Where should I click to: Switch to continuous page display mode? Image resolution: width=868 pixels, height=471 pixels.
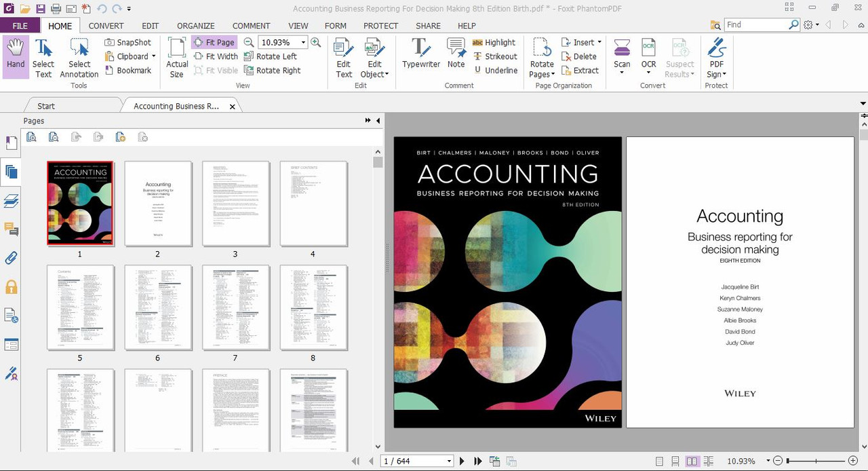pos(675,461)
